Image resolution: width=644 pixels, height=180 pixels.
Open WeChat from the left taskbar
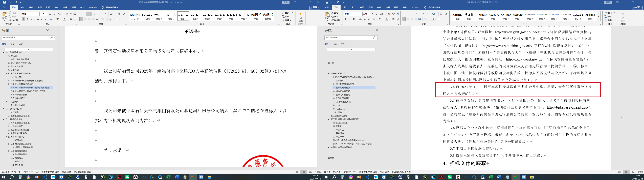(127, 177)
